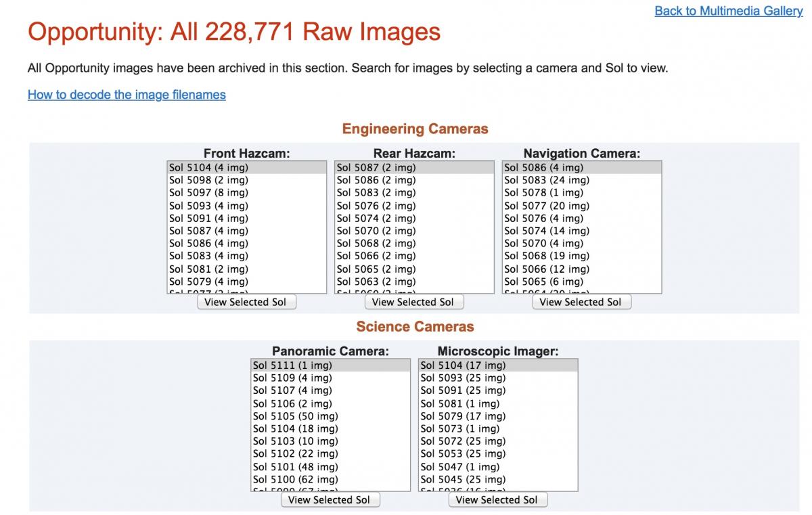Click View Selected Sol under Microscopic Imager
Image resolution: width=812 pixels, height=515 pixels.
(497, 500)
